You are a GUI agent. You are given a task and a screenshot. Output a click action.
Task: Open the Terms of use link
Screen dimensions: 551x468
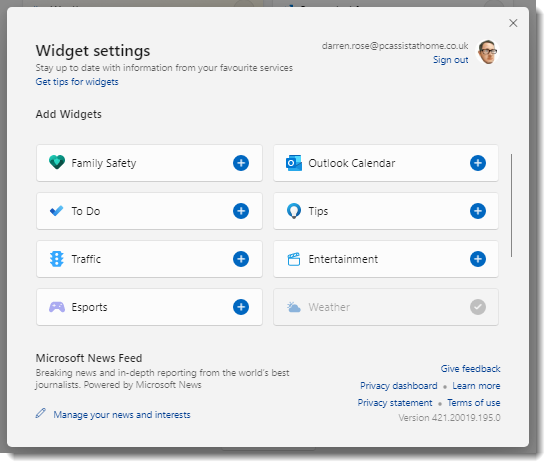click(x=474, y=403)
